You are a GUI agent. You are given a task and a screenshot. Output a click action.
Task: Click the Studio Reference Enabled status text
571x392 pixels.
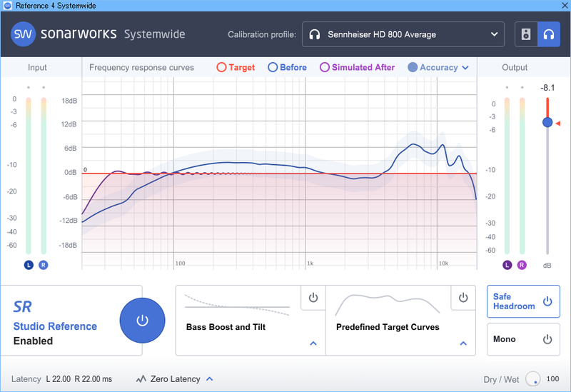55,333
